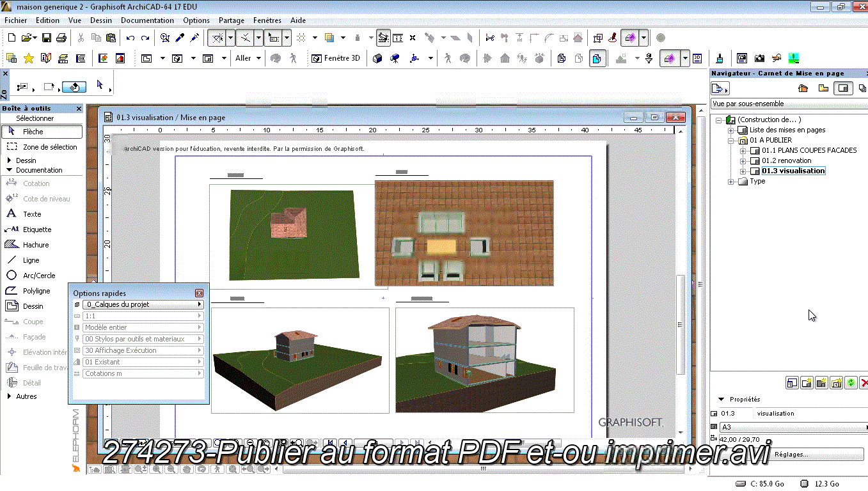
Task: Click the Réglages... button
Action: 791,455
